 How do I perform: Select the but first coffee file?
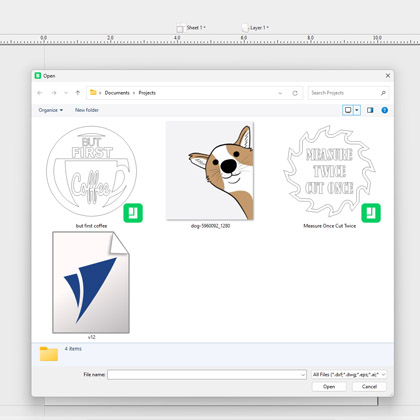click(x=92, y=176)
